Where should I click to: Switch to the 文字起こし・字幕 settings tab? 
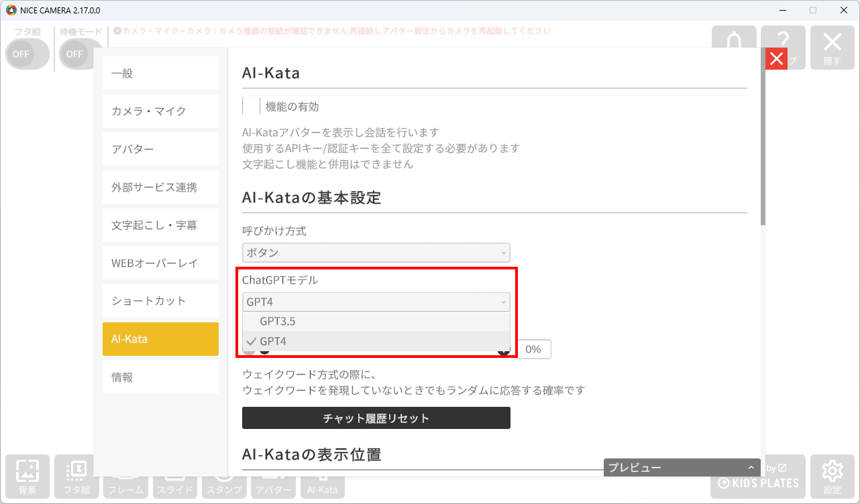[x=160, y=225]
